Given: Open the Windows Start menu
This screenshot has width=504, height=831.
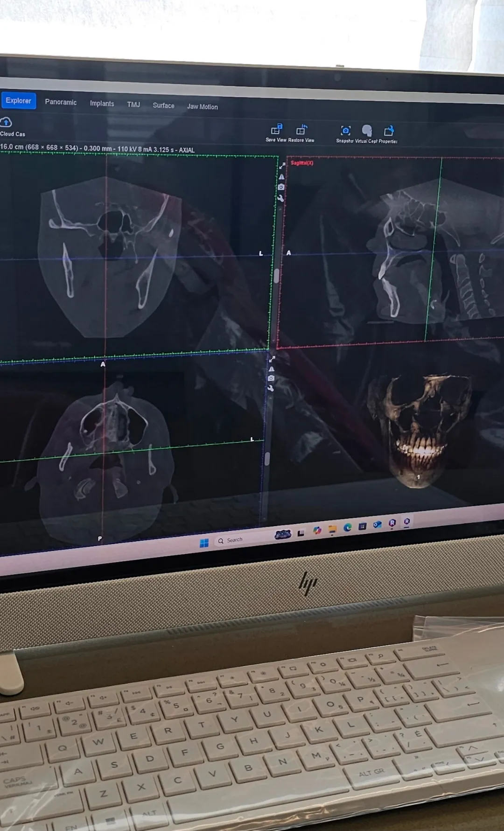Looking at the screenshot, I should 204,543.
